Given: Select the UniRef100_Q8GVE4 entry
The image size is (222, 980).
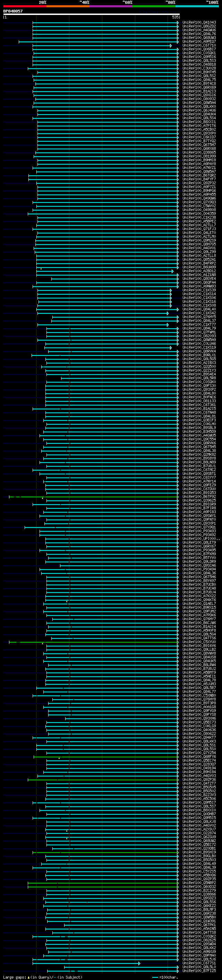Looking at the screenshot, I should click(x=199, y=278).
